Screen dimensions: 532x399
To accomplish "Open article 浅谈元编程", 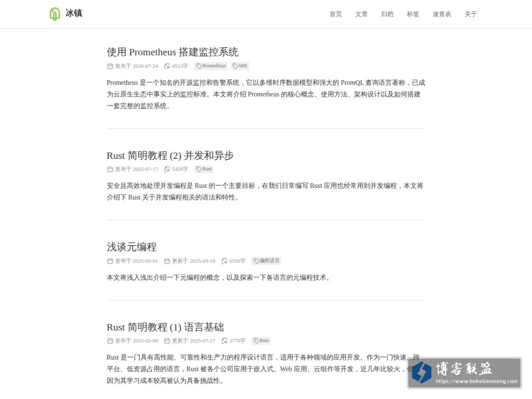I will click(132, 247).
